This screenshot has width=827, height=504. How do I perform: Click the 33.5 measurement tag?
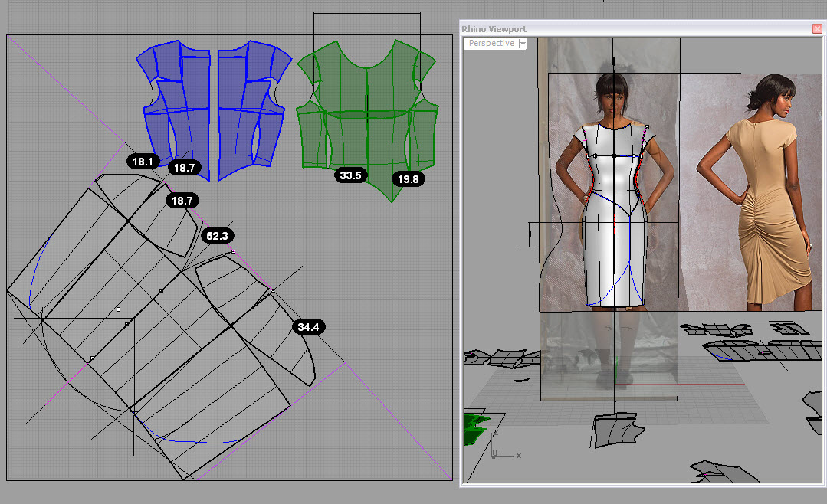point(350,175)
